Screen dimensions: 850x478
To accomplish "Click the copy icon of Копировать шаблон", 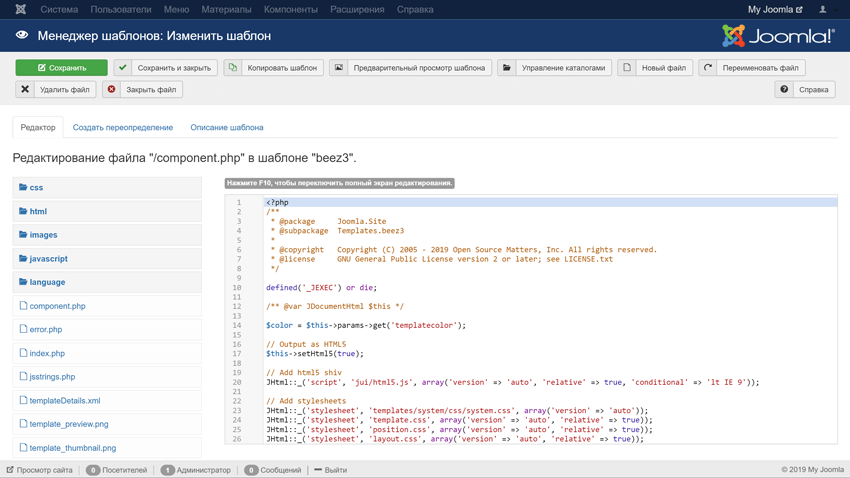I will pyautogui.click(x=233, y=68).
